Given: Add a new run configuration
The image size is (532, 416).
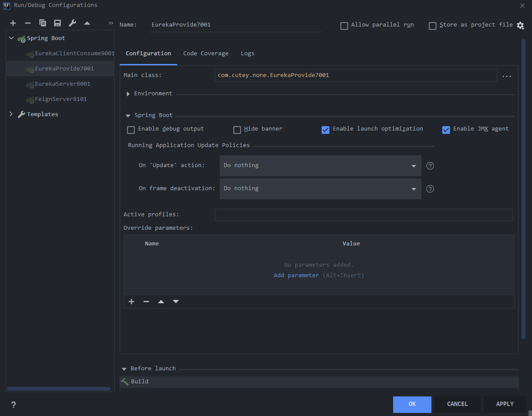Looking at the screenshot, I should (x=13, y=23).
